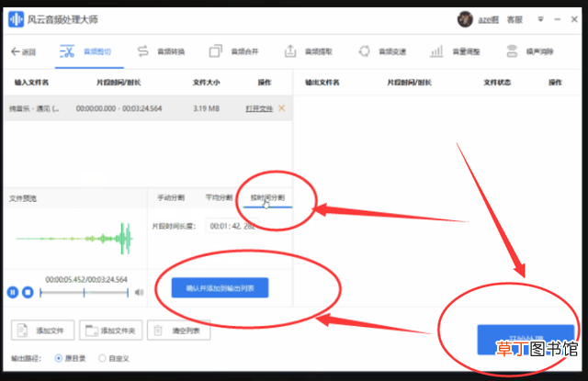The height and width of the screenshot is (381, 588).
Task: Click the volume bars icon
Action: tap(436, 51)
